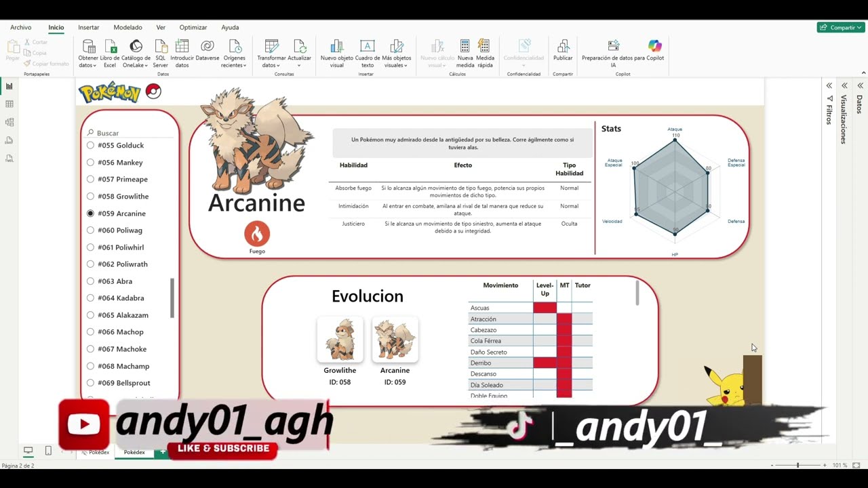Click the Pegar clipboard icon

[12, 47]
